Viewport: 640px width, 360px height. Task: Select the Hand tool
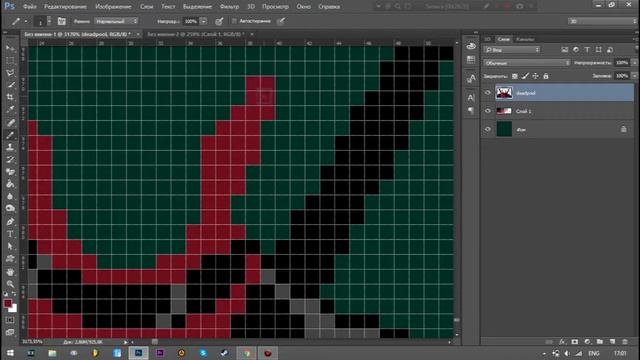[10, 272]
